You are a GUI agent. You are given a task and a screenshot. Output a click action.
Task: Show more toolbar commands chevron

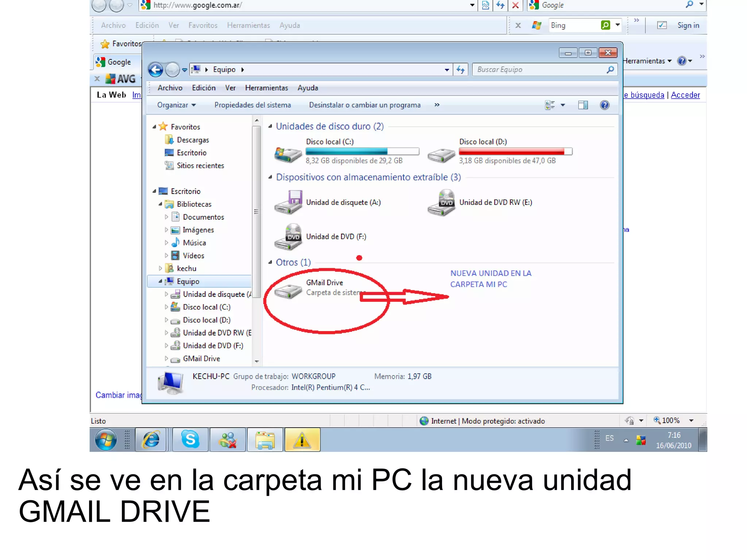(437, 105)
